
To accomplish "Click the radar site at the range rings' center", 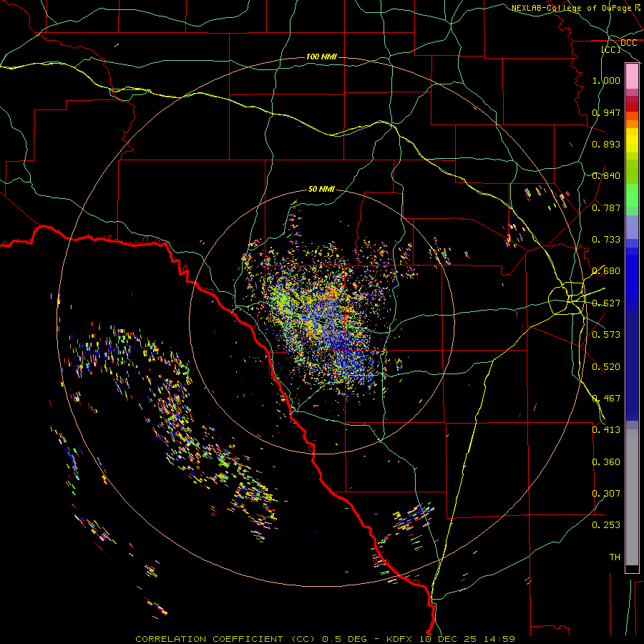I will [321, 321].
